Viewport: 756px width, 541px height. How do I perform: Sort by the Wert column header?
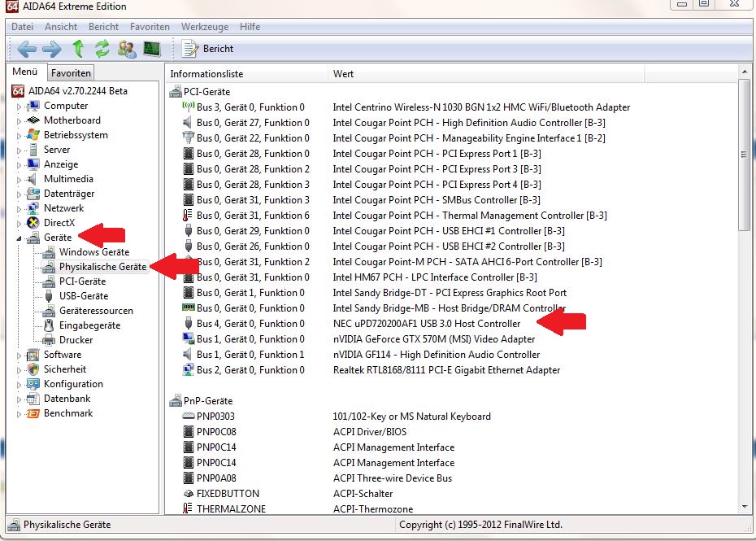(x=486, y=74)
